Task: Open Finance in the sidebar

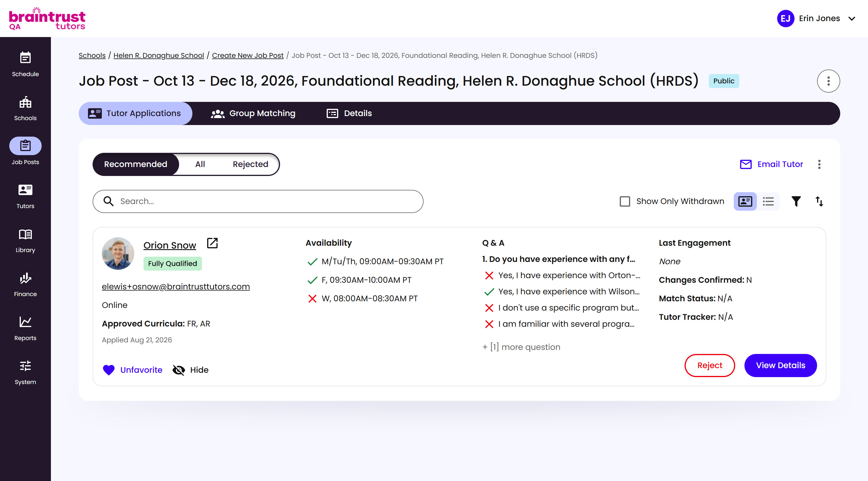Action: [25, 284]
